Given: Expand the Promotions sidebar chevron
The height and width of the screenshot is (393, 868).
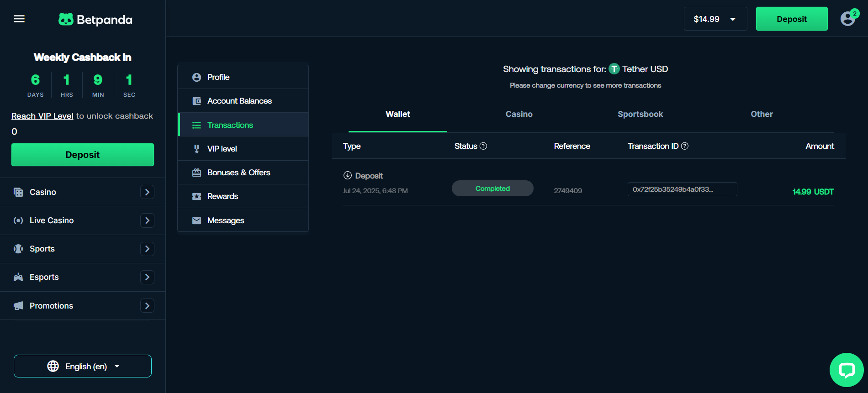Looking at the screenshot, I should [x=147, y=306].
